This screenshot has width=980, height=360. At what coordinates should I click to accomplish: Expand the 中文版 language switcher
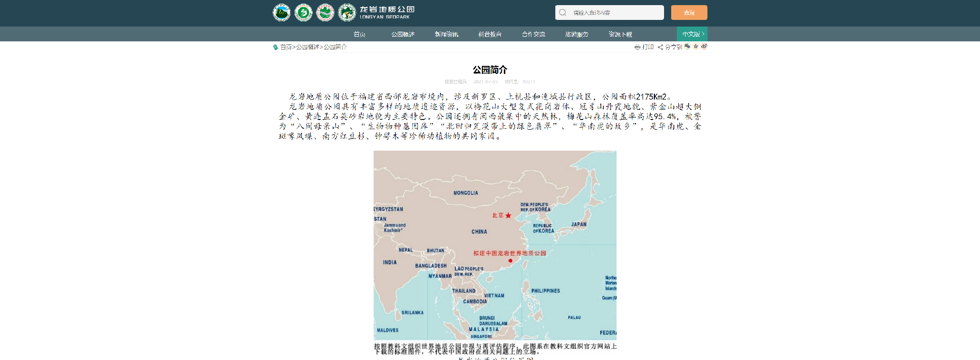point(692,34)
